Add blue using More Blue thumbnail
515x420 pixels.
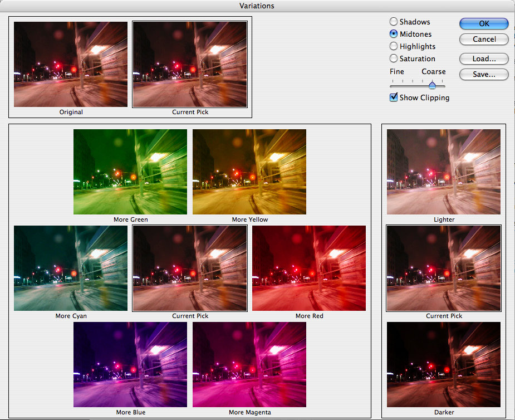click(x=130, y=364)
